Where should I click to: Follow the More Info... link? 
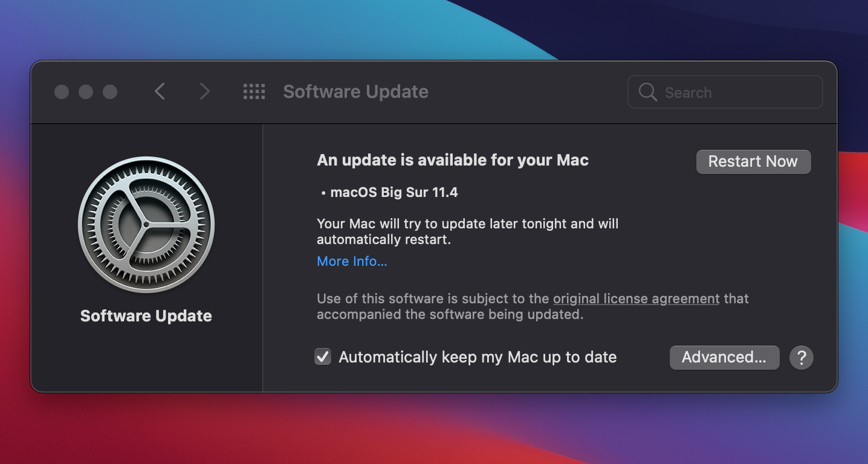point(352,262)
